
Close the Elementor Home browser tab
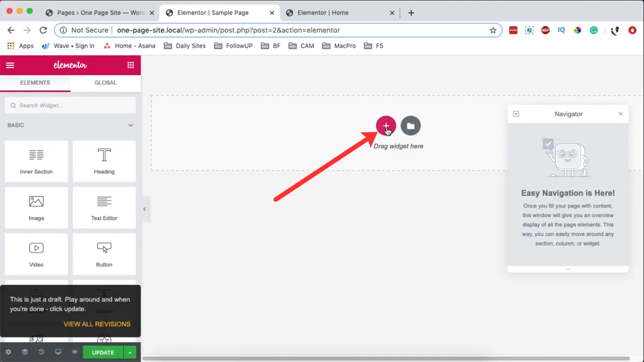392,13
